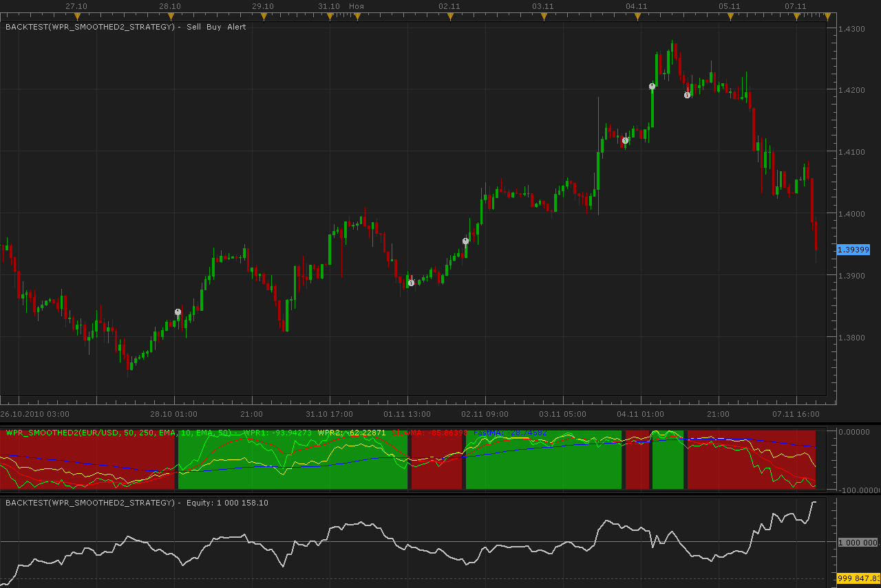Click the BACKTEST(WPR_SMOOTHED2_STRATEGY) title on the price chart
This screenshot has height=588, width=881.
[90, 27]
